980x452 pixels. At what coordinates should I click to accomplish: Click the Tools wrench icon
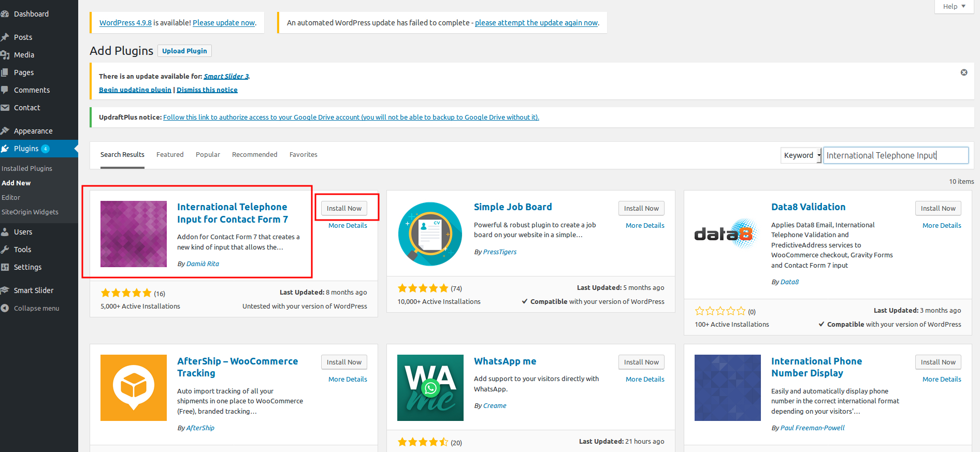[x=5, y=250]
